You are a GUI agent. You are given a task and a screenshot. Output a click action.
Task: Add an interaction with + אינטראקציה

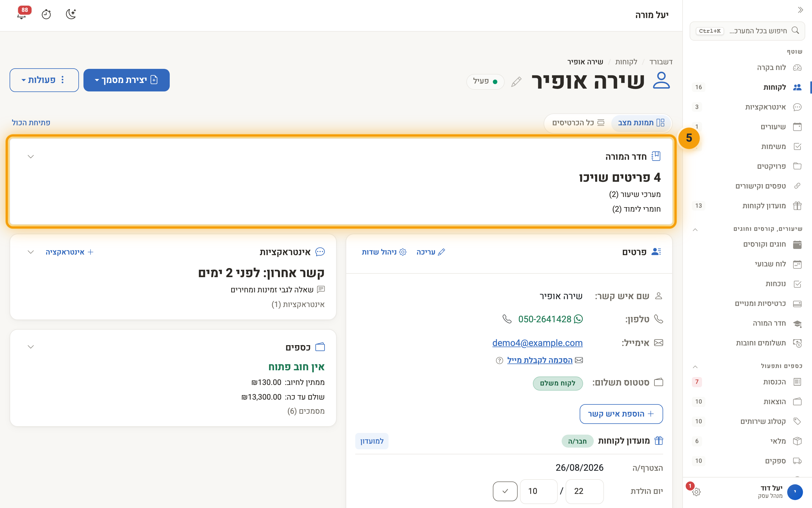click(x=69, y=252)
